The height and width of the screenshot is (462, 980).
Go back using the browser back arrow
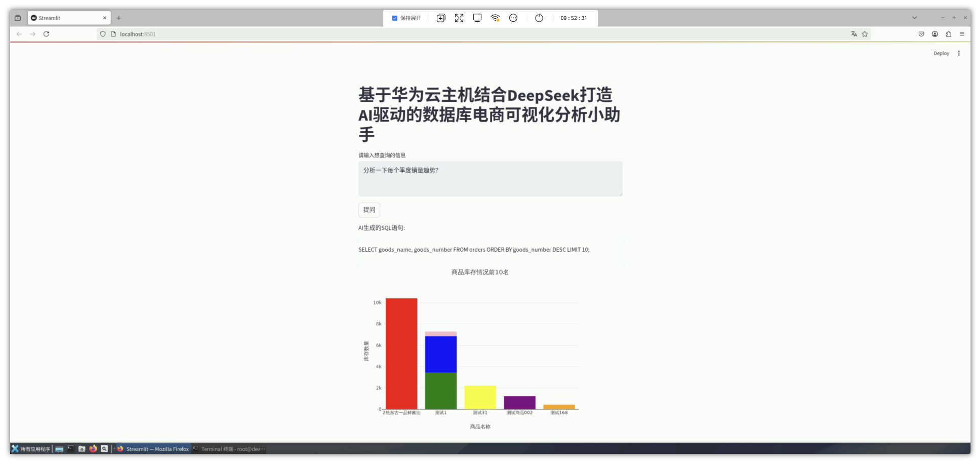pos(19,34)
